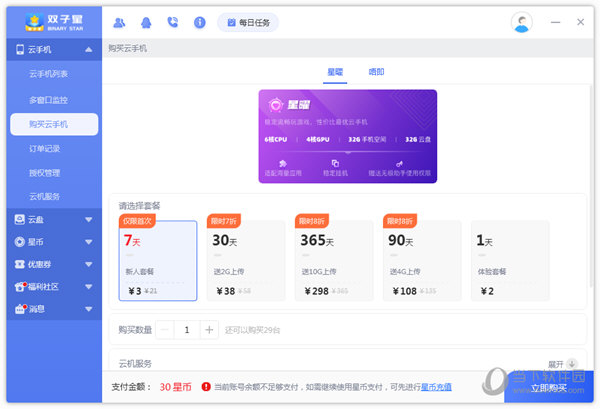The image size is (600, 409).
Task: Collapse the 云手机 sidebar section arrow
Action: (88, 49)
